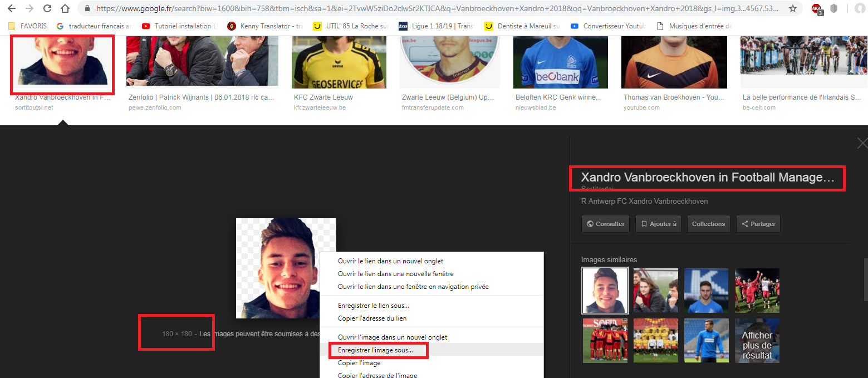This screenshot has width=868, height=378.
Task: Click the pewe.zenfolio.com source text
Action: (x=155, y=107)
